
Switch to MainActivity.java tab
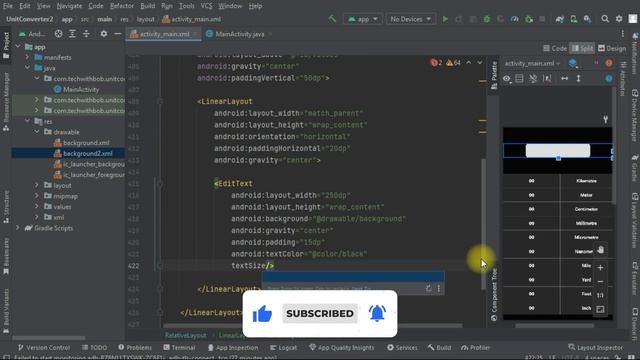pos(239,34)
